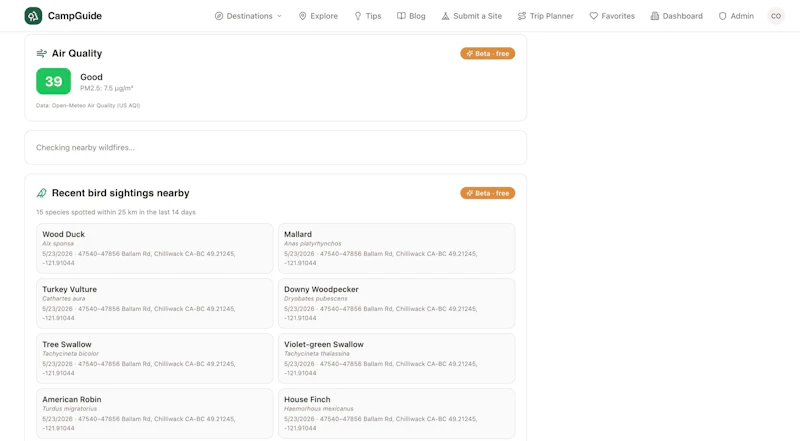Open the Trip Planner
This screenshot has width=800, height=441.
[x=545, y=16]
